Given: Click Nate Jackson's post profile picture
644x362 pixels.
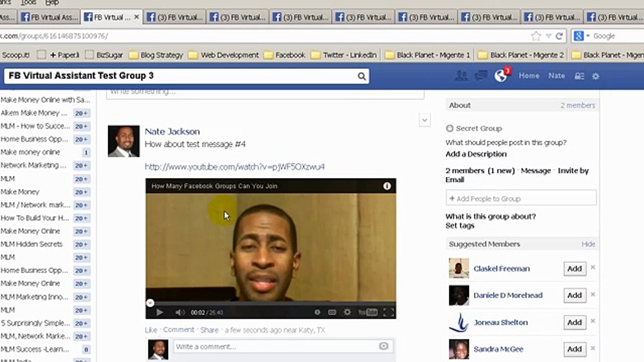Looking at the screenshot, I should click(x=124, y=141).
